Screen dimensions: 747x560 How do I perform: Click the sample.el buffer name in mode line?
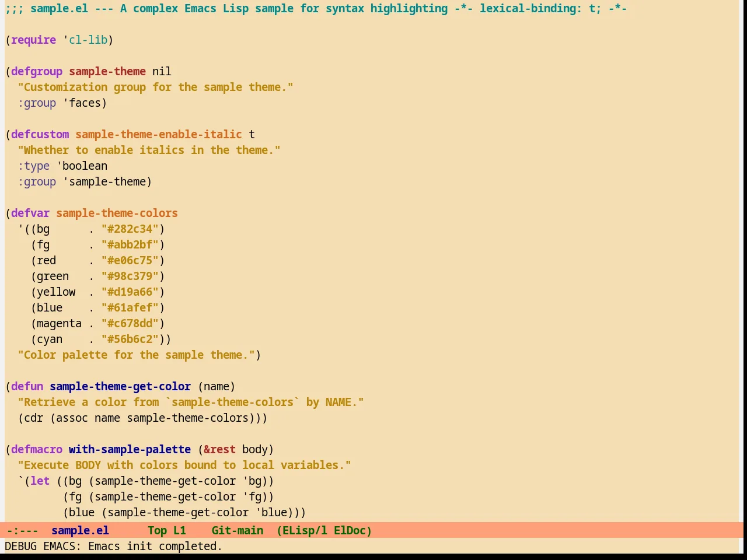coord(80,530)
